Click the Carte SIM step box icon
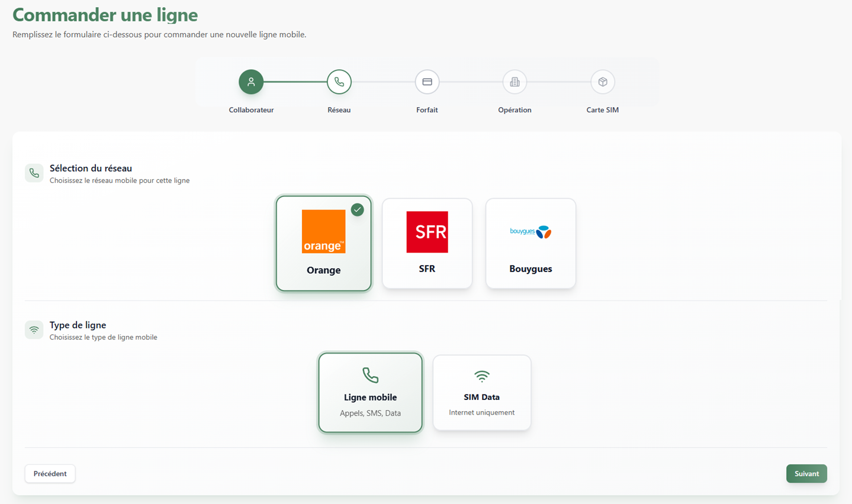The image size is (852, 504). (x=602, y=82)
